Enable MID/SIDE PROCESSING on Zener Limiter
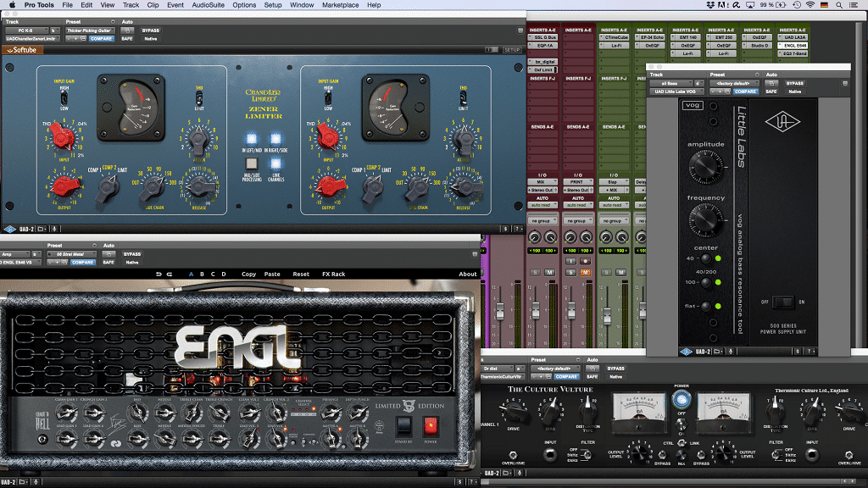Viewport: 868px width, 488px height. 251,164
